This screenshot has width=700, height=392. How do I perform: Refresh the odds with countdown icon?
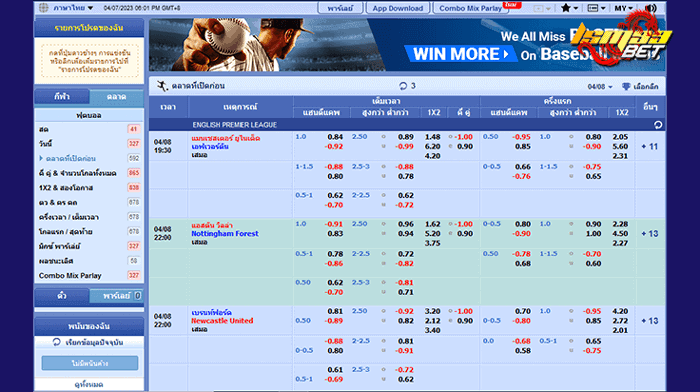click(407, 86)
